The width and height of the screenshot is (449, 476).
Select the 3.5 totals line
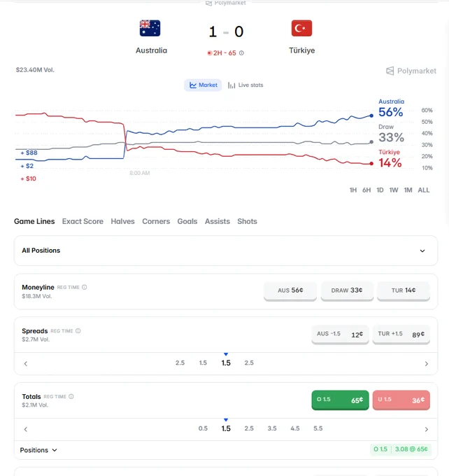(x=272, y=428)
